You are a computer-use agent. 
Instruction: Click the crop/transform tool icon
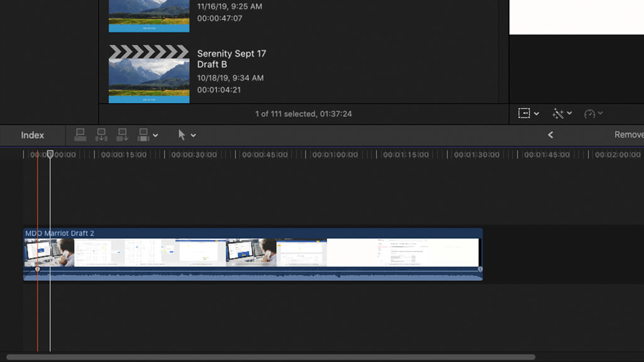pyautogui.click(x=524, y=113)
